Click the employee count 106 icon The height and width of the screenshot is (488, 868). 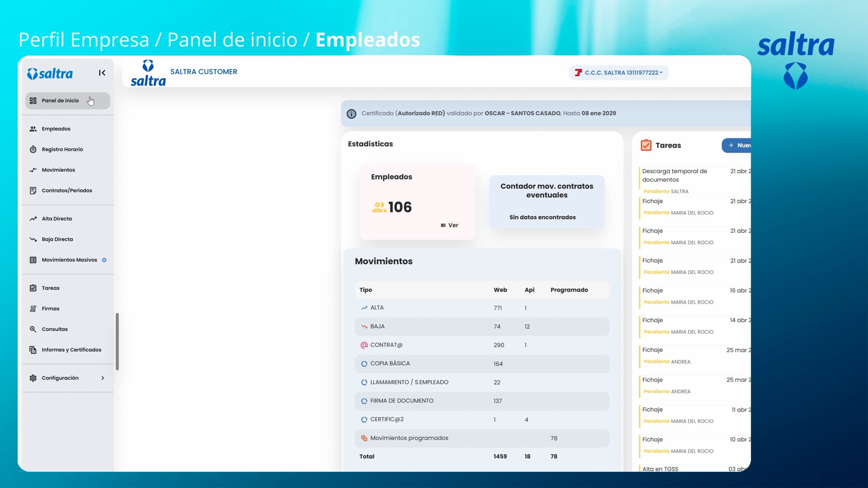click(379, 207)
